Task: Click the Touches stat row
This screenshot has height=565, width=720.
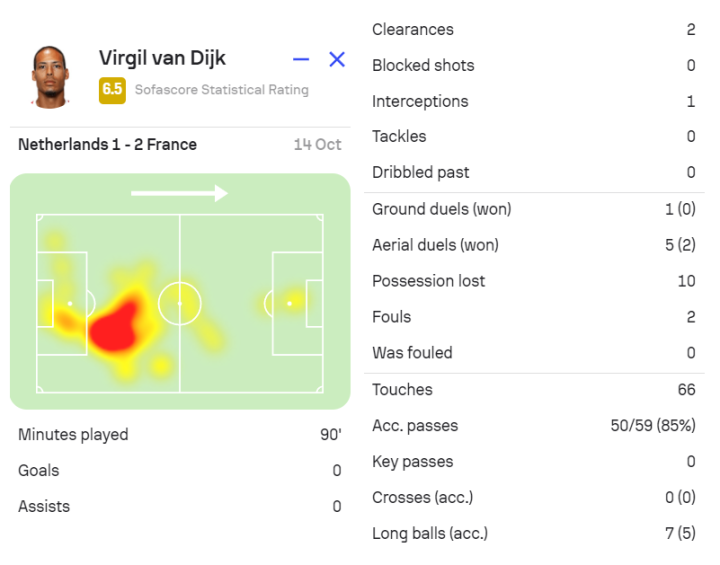Action: tap(533, 390)
